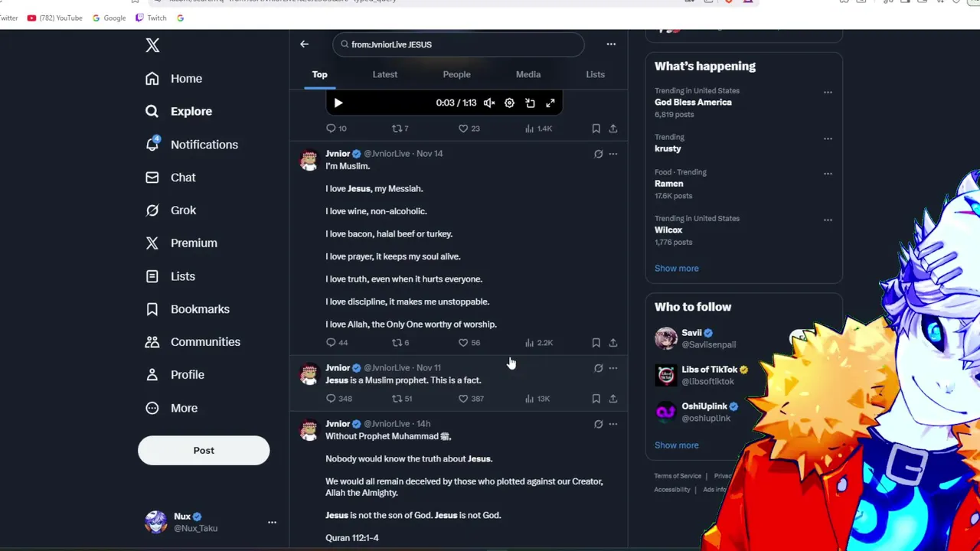Expand the More menu in sidebar
Viewport: 980px width, 551px height.
171,408
